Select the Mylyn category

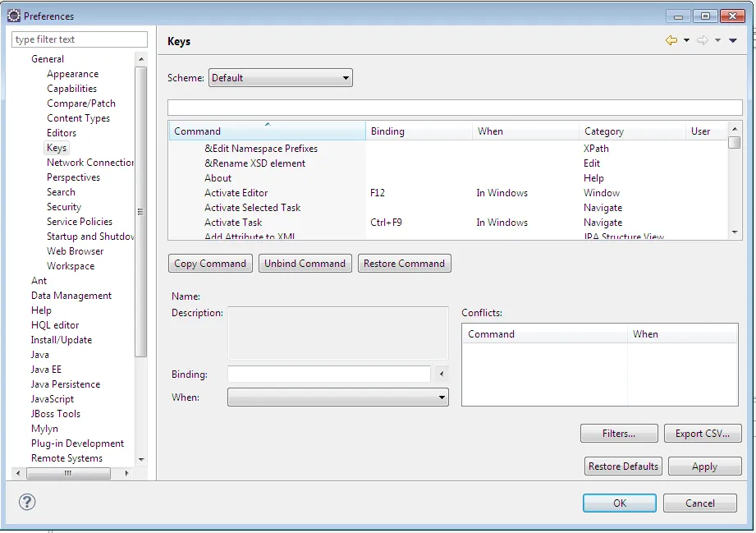click(x=44, y=429)
